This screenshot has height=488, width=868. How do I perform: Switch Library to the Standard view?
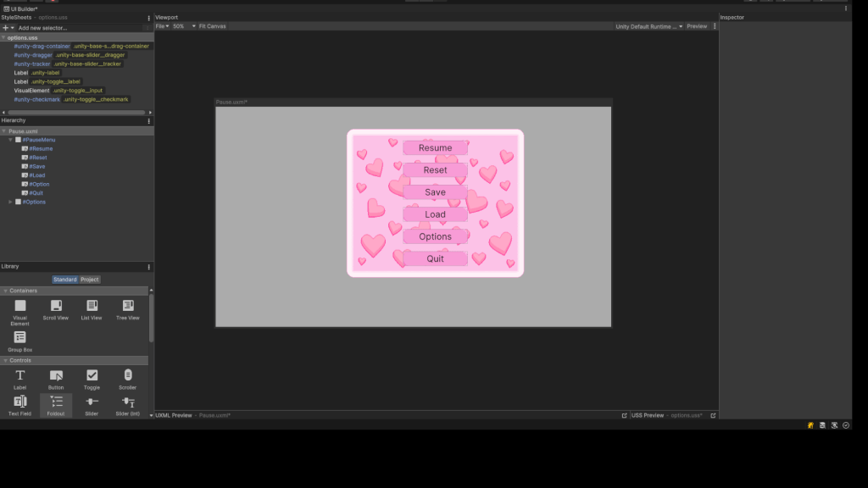[x=65, y=280]
